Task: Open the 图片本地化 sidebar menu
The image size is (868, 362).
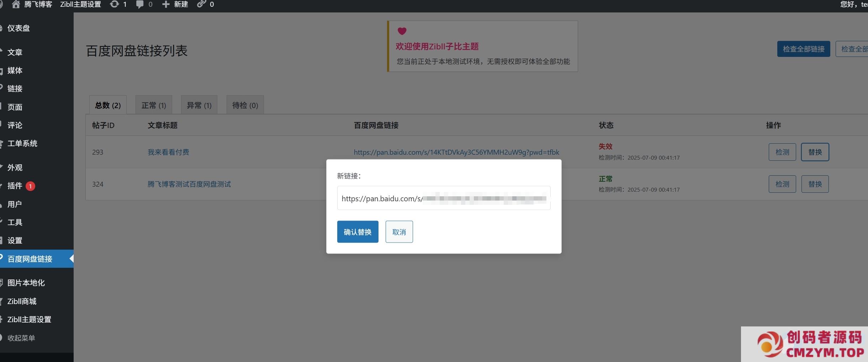Action: [26, 283]
